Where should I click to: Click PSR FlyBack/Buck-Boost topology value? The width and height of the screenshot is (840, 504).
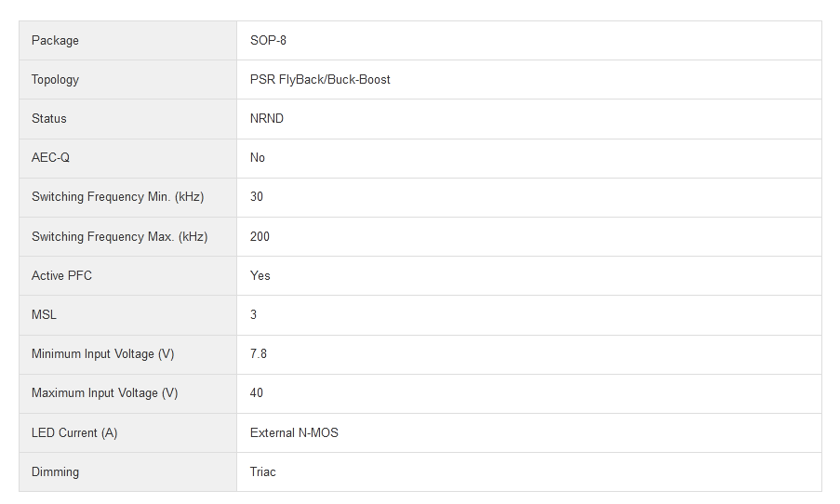pos(320,79)
